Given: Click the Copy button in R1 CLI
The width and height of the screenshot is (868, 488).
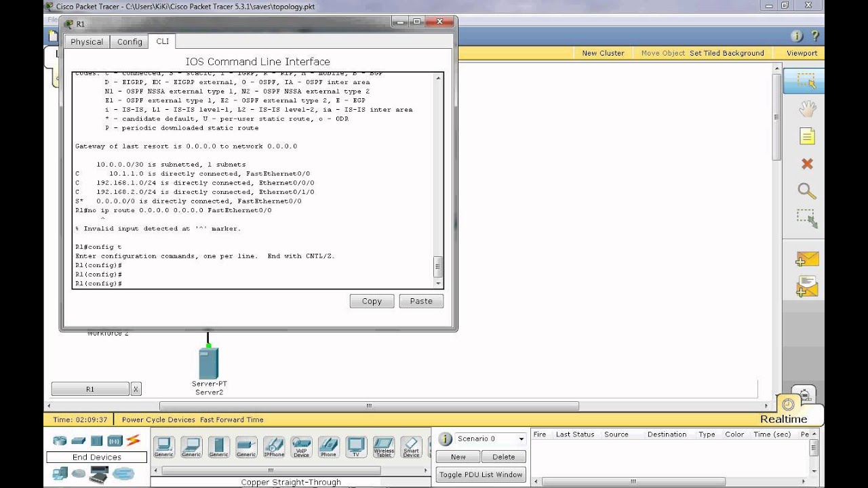Looking at the screenshot, I should 372,301.
